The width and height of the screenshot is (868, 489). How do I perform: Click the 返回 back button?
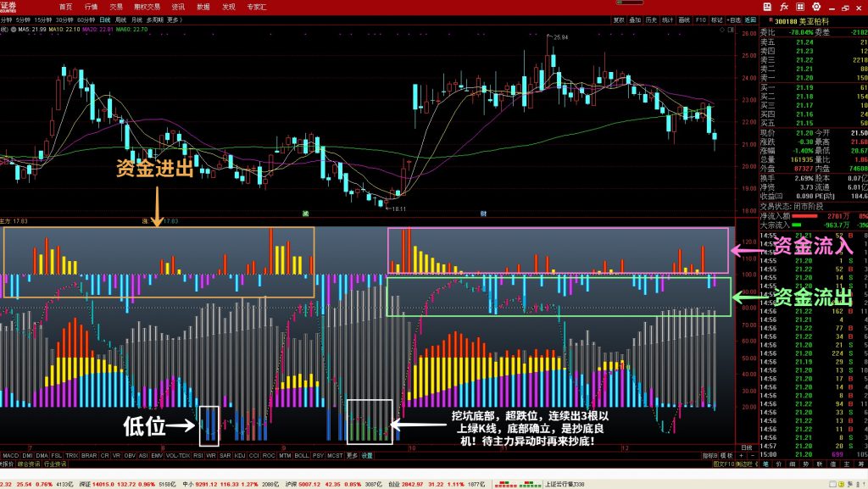coord(750,19)
